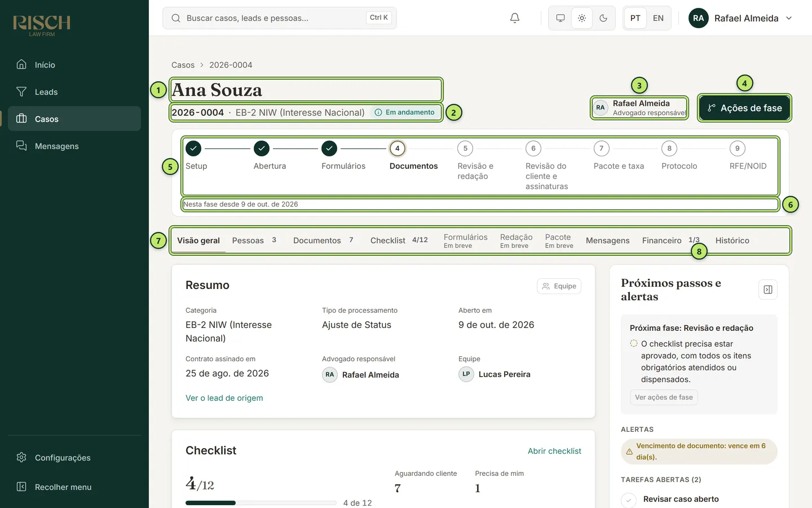Mark Revisar caso aberto task complete

(x=629, y=500)
